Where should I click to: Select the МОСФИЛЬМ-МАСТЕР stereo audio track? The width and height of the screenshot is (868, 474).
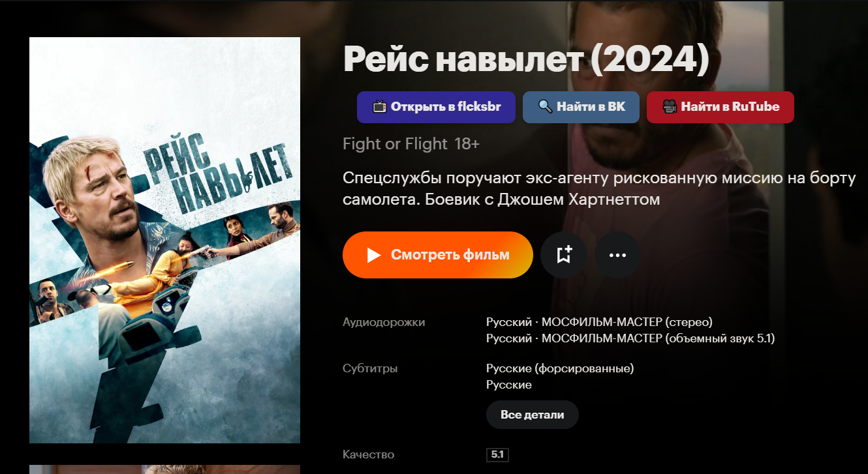[x=599, y=322]
